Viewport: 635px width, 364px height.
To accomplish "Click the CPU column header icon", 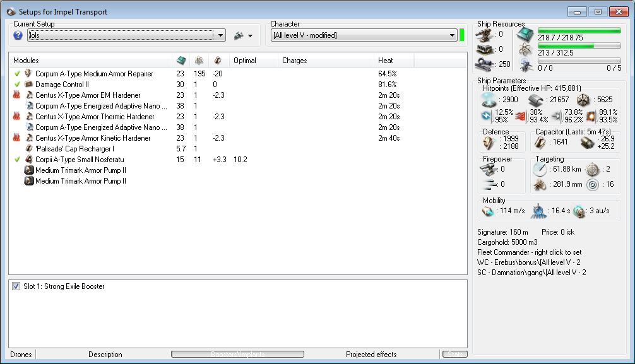I will point(181,61).
